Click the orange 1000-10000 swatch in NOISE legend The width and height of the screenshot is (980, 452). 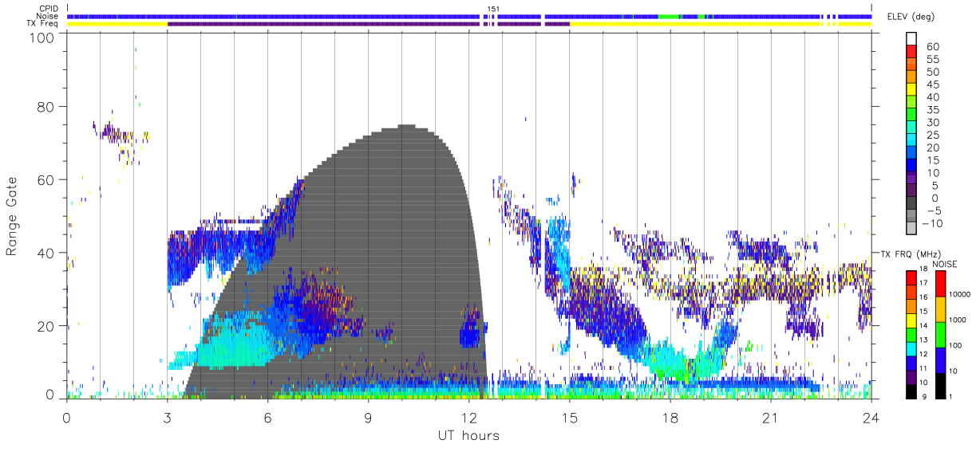tap(940, 309)
